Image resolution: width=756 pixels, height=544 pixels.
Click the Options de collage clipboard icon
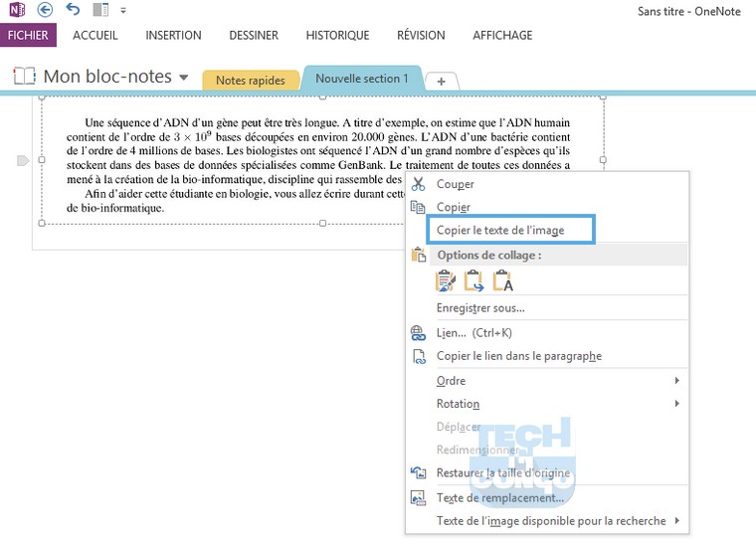pyautogui.click(x=418, y=254)
